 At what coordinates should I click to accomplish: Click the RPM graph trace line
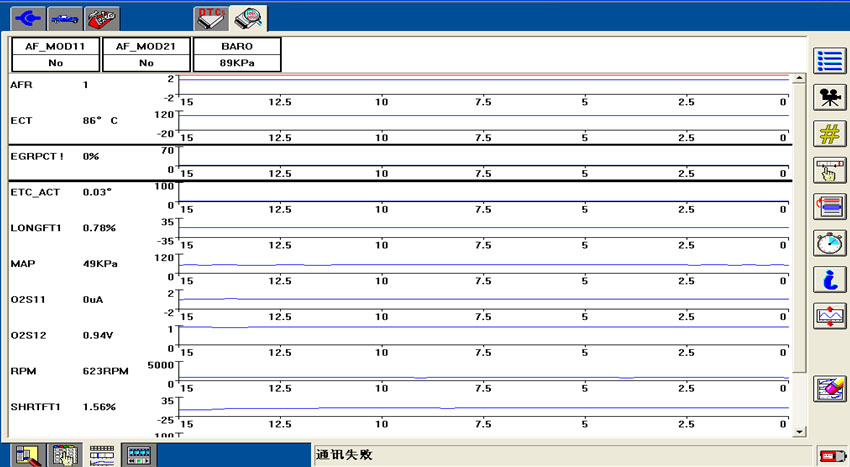(x=484, y=378)
